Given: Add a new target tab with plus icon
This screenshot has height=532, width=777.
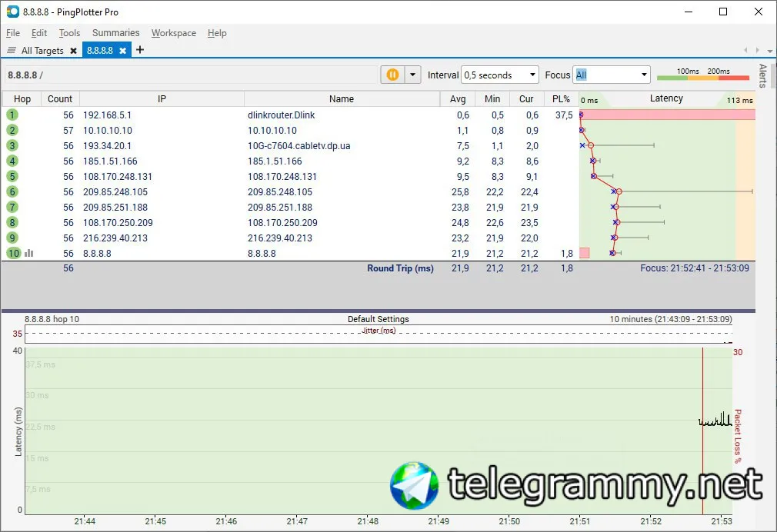Looking at the screenshot, I should click(140, 49).
